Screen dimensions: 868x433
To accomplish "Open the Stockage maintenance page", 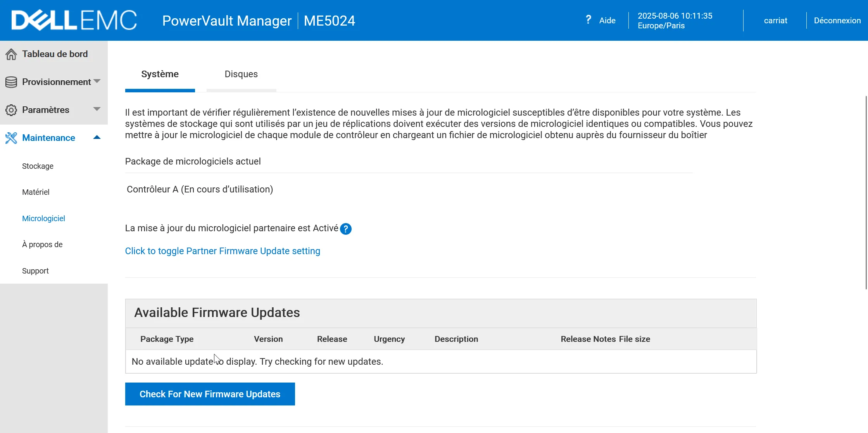I will (38, 166).
